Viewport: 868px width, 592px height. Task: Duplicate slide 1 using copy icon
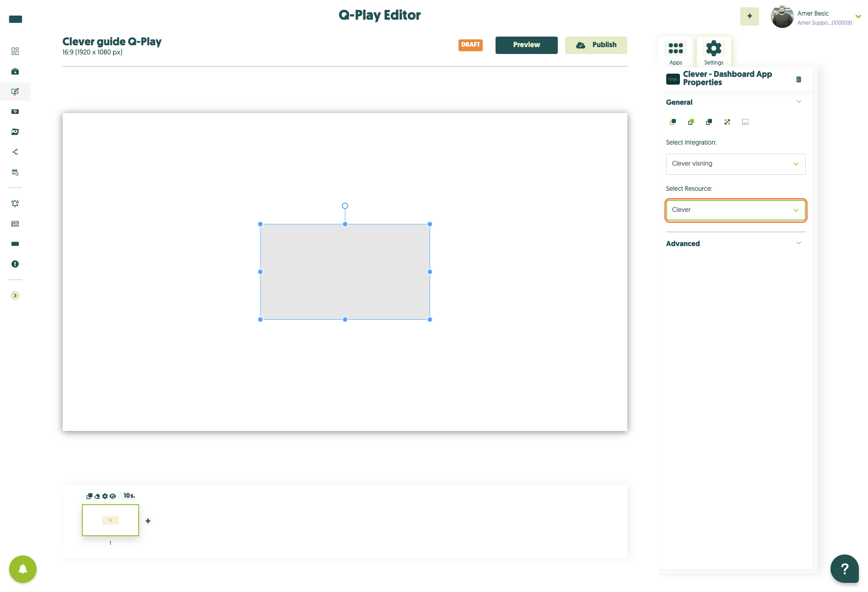pyautogui.click(x=90, y=496)
